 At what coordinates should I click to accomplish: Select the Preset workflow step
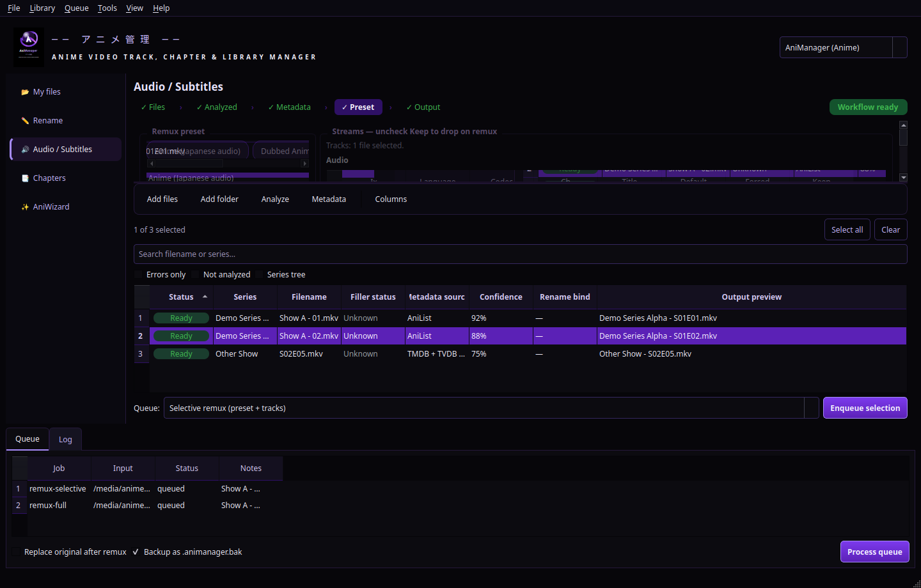358,107
